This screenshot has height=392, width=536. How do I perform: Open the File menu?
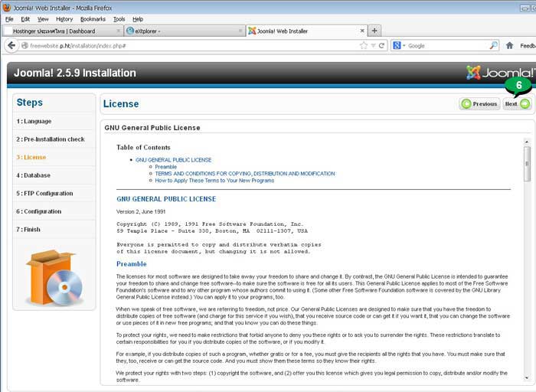click(9, 19)
